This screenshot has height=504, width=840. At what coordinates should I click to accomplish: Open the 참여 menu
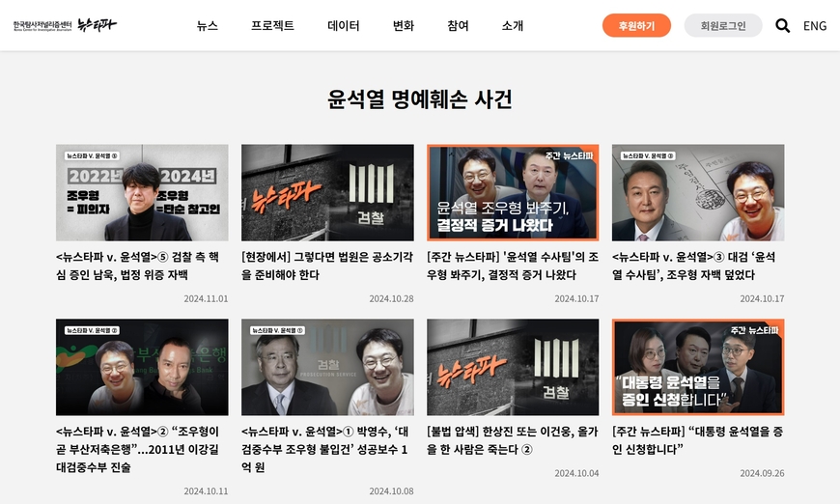tap(458, 26)
